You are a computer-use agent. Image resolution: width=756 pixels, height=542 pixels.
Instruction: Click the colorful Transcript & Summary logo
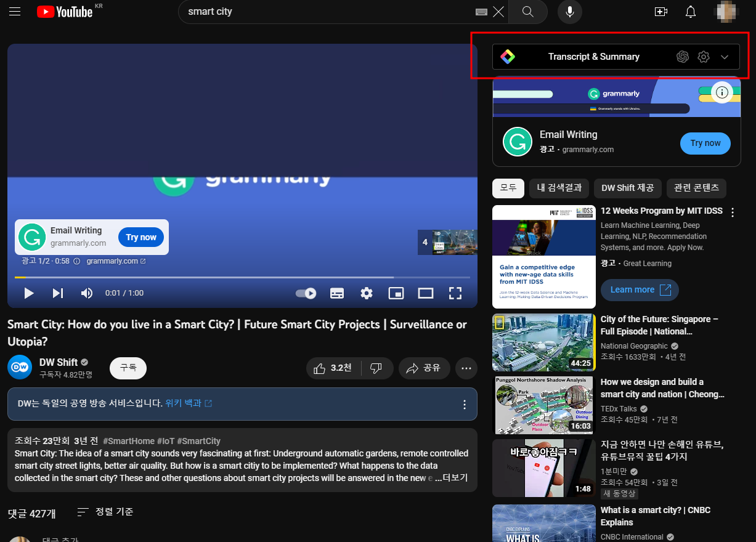point(508,57)
